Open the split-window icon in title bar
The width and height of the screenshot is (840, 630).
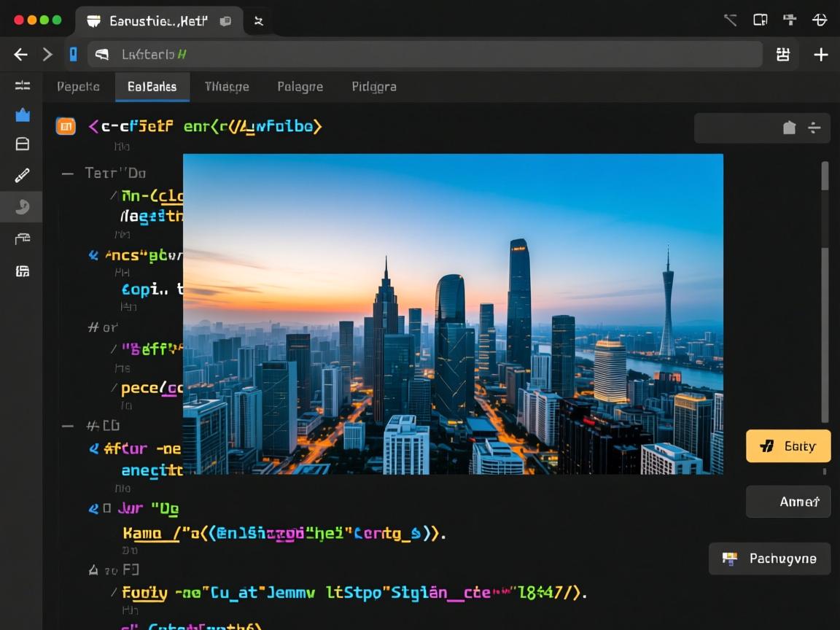761,20
